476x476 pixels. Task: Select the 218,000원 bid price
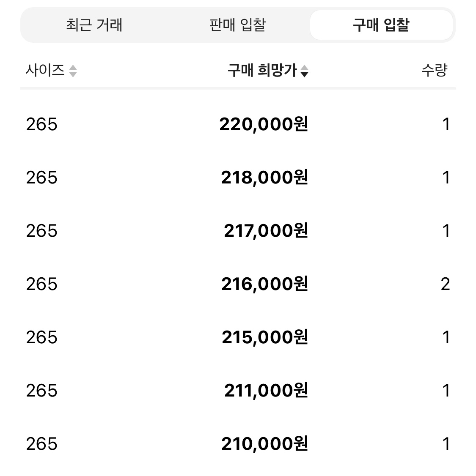(x=264, y=177)
